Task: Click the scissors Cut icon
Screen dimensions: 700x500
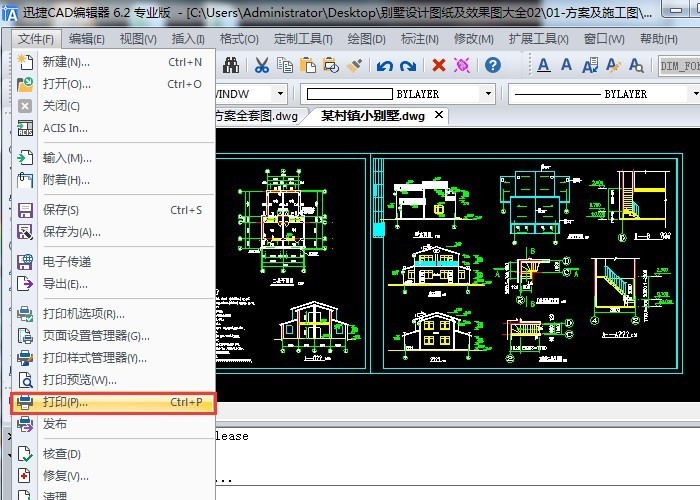Action: (261, 66)
